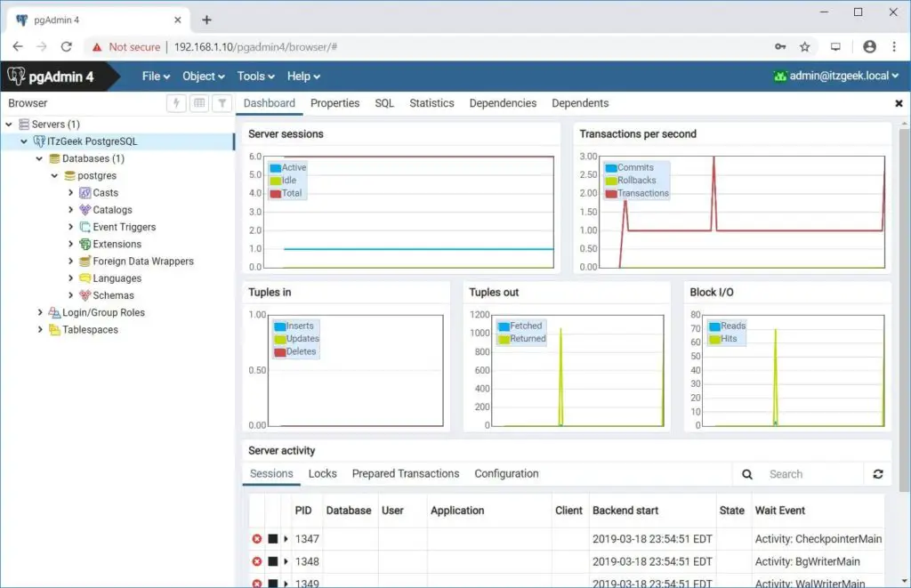The height and width of the screenshot is (588, 911).
Task: Click the ITzGeek PostgreSQL server icon
Action: click(39, 141)
